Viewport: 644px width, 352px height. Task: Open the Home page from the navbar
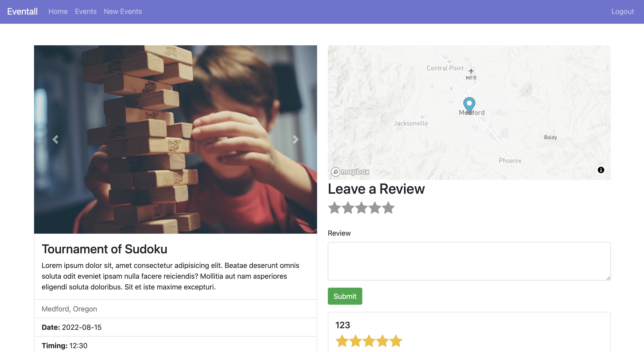click(x=58, y=11)
